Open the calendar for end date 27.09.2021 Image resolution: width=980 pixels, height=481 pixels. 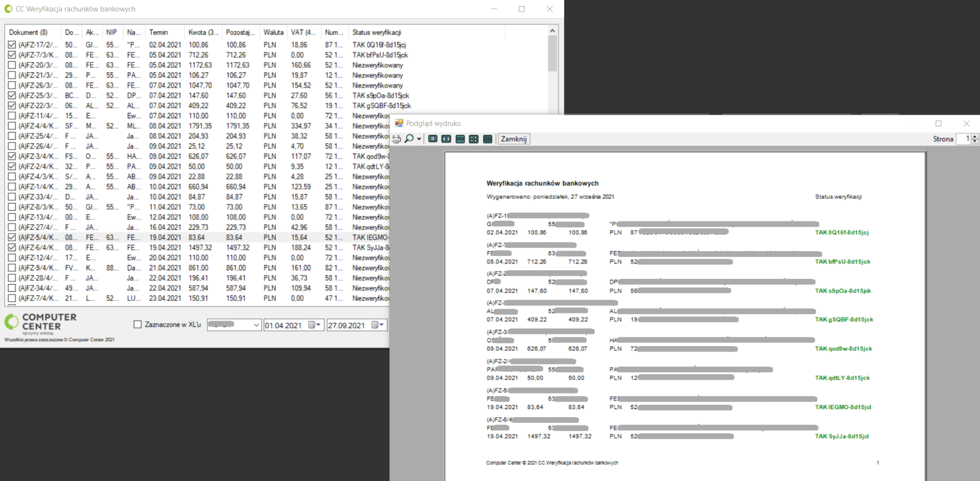(x=377, y=325)
